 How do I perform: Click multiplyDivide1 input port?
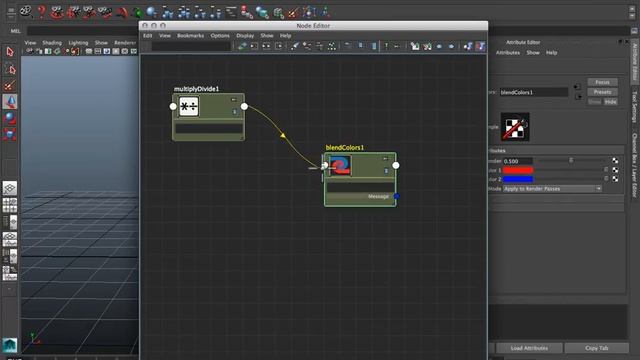pyautogui.click(x=173, y=106)
